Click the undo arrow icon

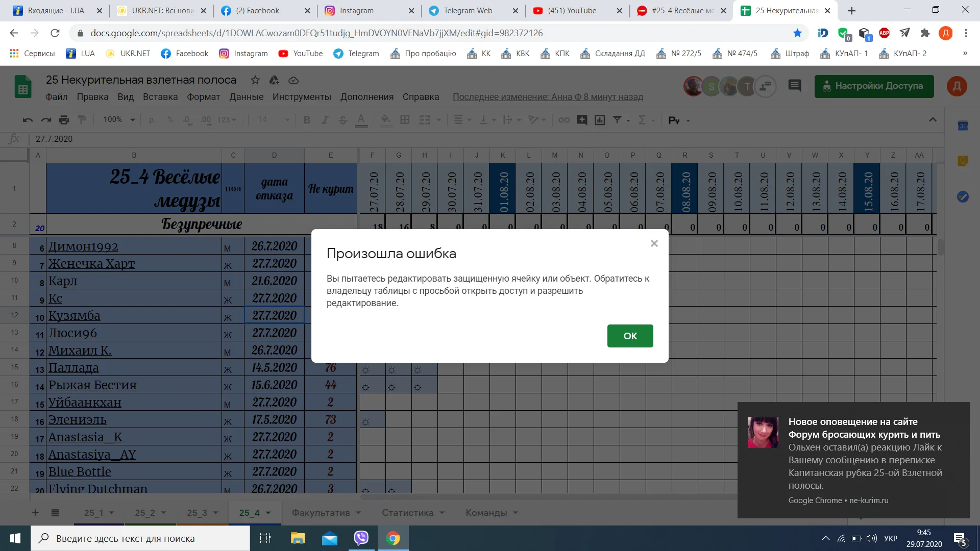[28, 120]
